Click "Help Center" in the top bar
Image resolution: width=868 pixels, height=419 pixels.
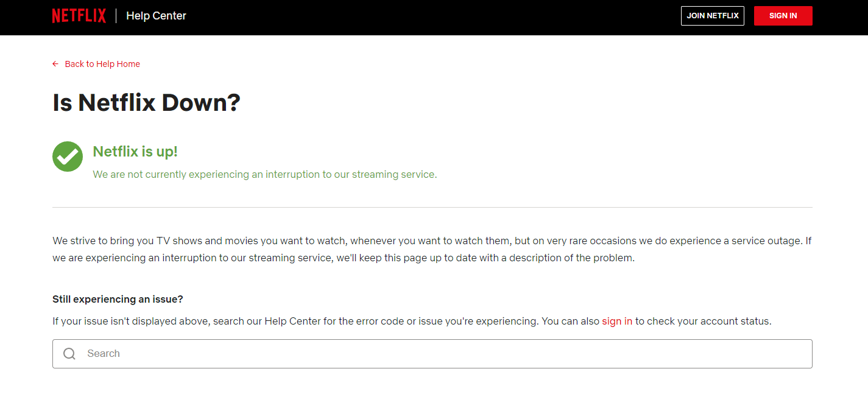(155, 15)
